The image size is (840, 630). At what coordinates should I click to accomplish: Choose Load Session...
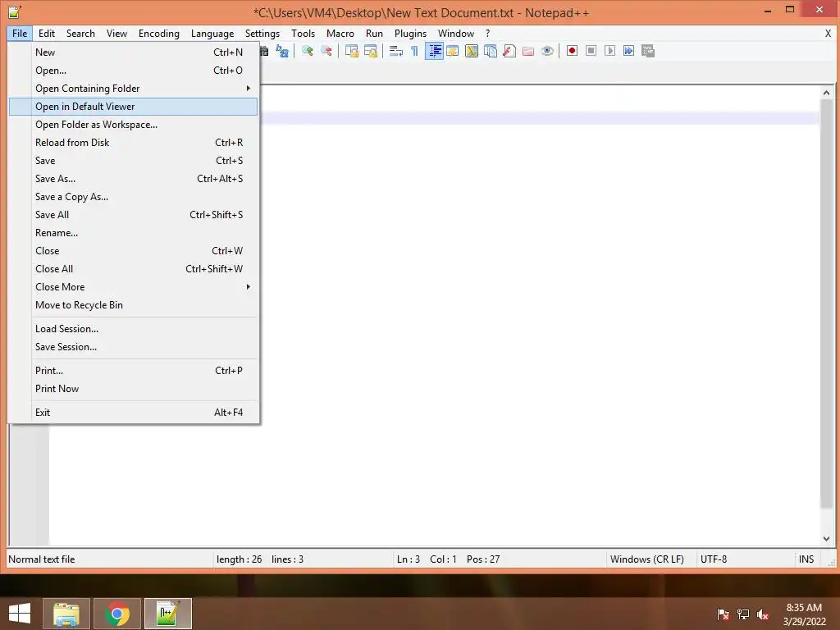click(134, 328)
